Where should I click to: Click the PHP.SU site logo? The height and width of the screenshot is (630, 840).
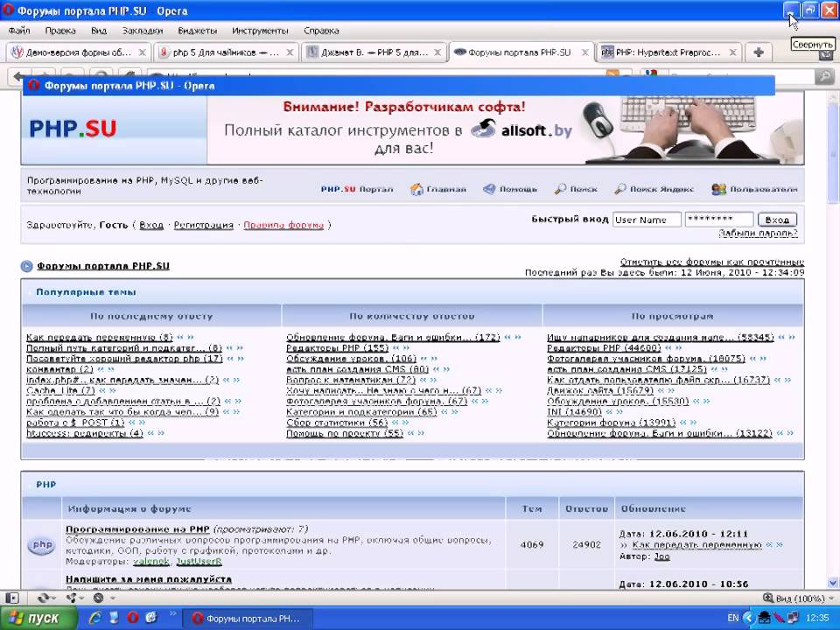[73, 129]
